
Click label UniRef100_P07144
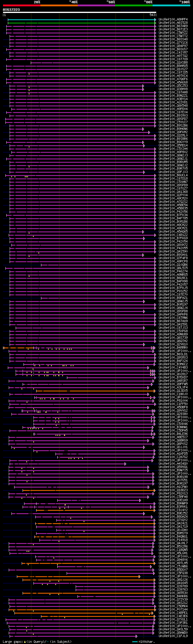173,610
